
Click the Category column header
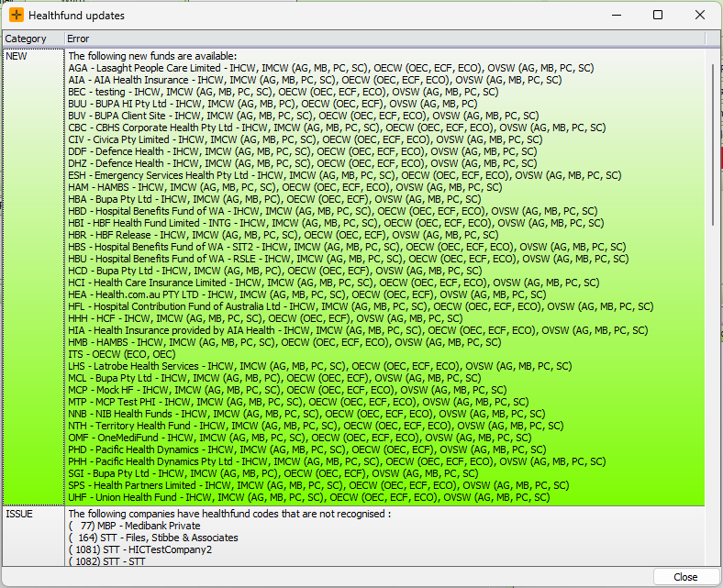[x=33, y=39]
